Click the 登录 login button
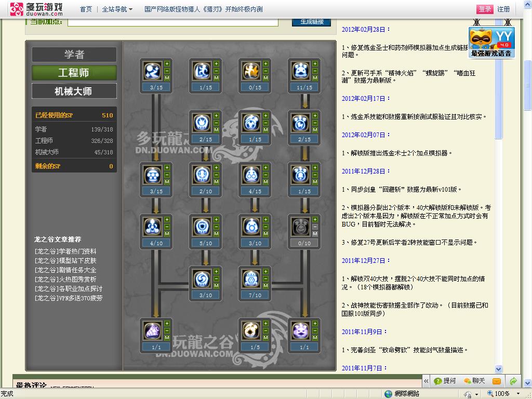This screenshot has height=399, width=532. click(485, 9)
